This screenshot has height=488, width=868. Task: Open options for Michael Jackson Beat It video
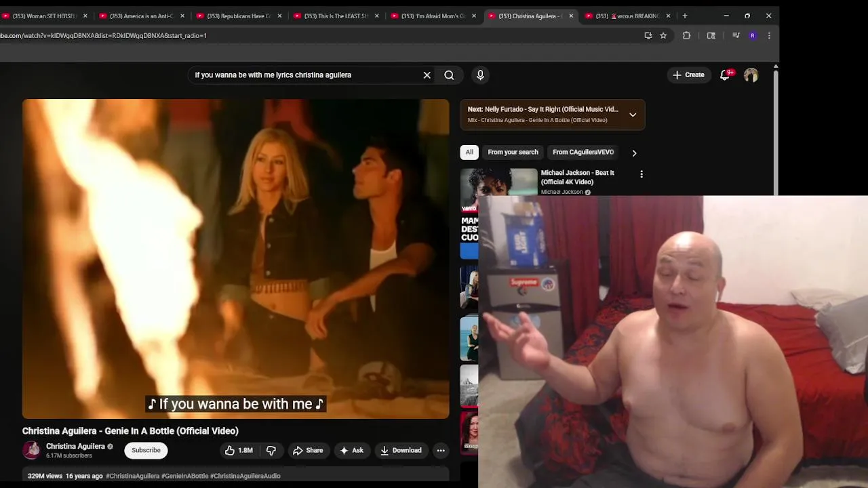pos(642,174)
